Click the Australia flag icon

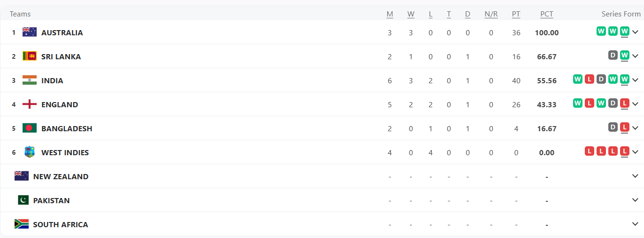pos(30,32)
